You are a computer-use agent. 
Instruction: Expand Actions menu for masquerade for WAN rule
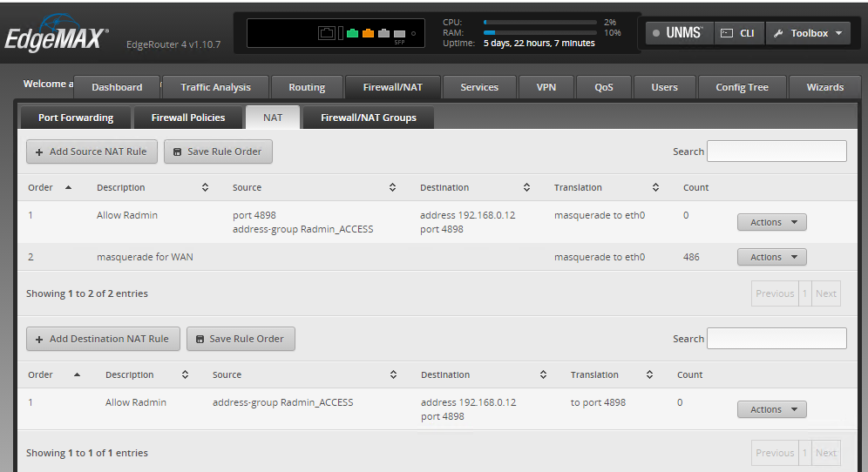pos(771,257)
